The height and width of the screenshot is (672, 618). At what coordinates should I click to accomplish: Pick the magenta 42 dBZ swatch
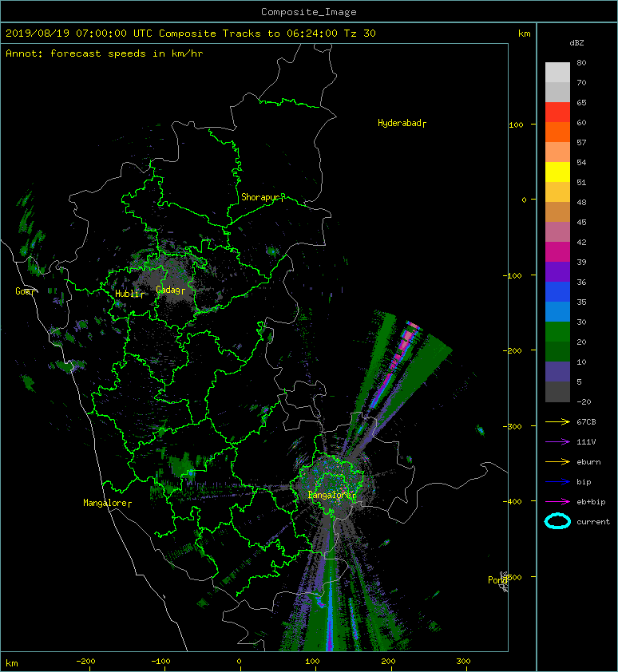[x=557, y=252]
